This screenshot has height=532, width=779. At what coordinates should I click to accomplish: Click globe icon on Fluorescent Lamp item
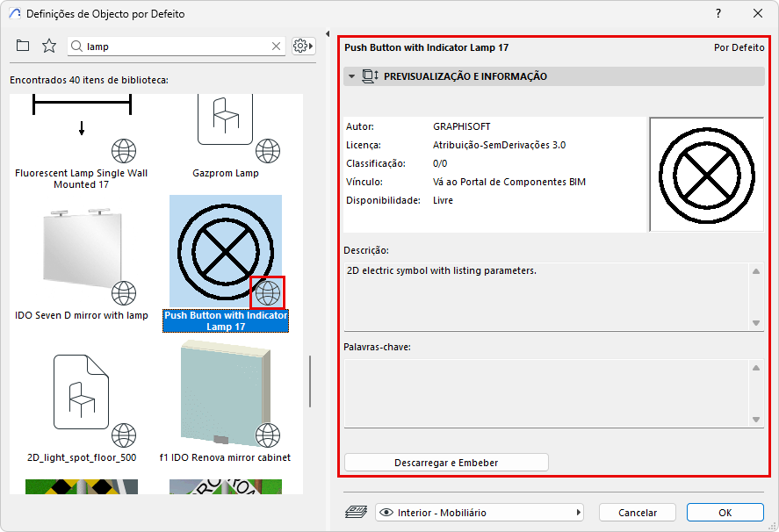pos(124,151)
